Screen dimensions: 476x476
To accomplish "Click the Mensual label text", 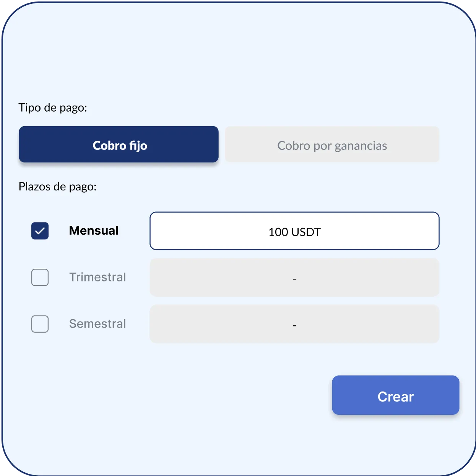I will click(x=94, y=231).
